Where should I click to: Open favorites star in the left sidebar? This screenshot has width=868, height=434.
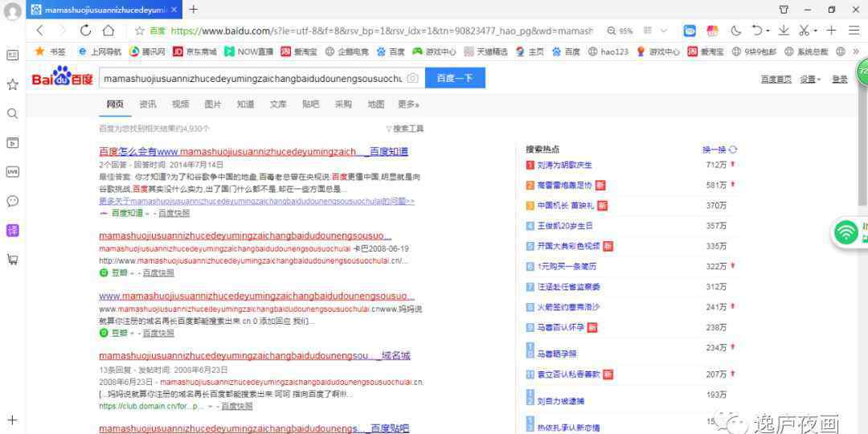(12, 84)
